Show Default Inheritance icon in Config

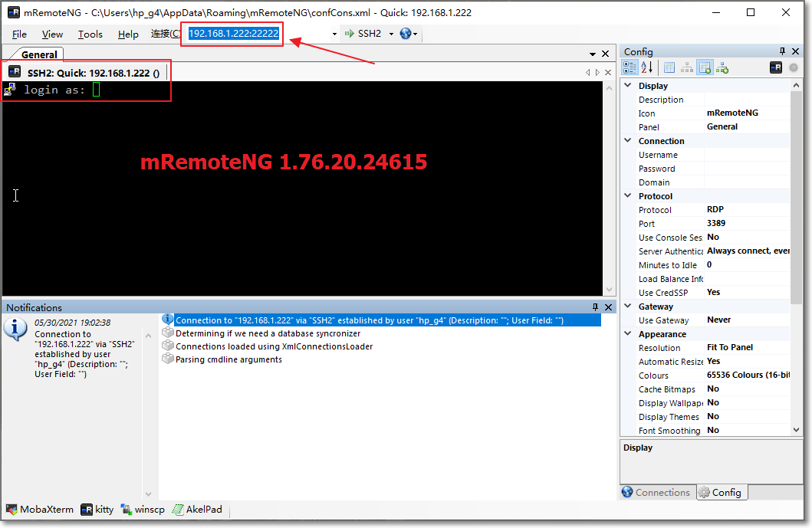(x=722, y=67)
